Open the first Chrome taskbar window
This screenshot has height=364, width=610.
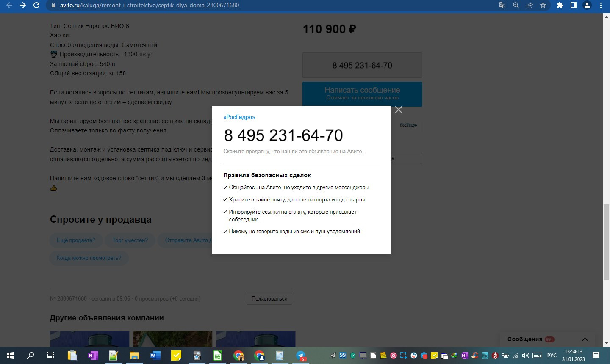[x=238, y=356]
